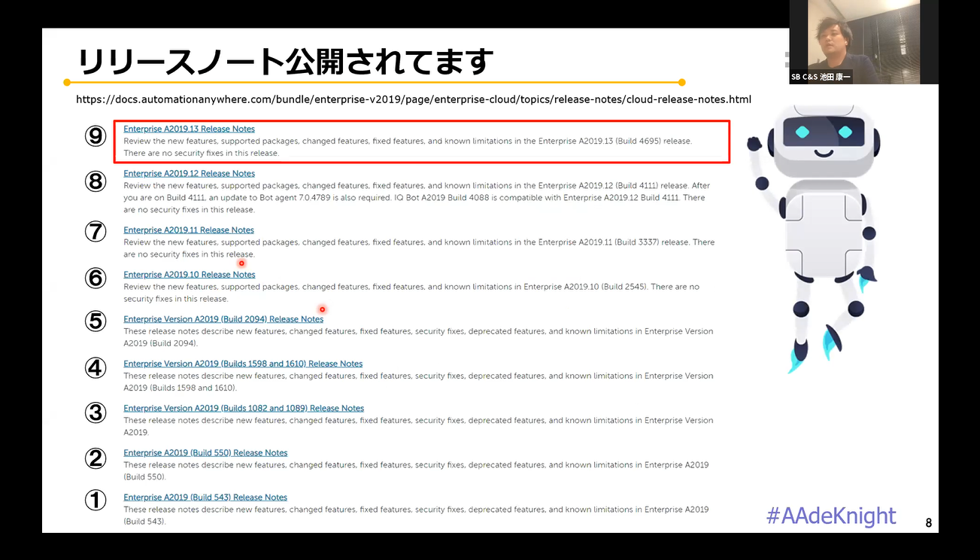
Task: Click the SB C&S speaker name label
Action: pyautogui.click(x=821, y=77)
